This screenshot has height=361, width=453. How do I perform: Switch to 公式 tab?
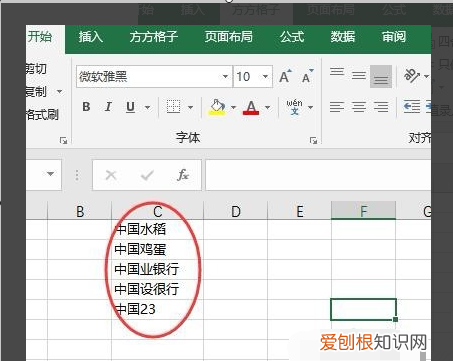(292, 37)
